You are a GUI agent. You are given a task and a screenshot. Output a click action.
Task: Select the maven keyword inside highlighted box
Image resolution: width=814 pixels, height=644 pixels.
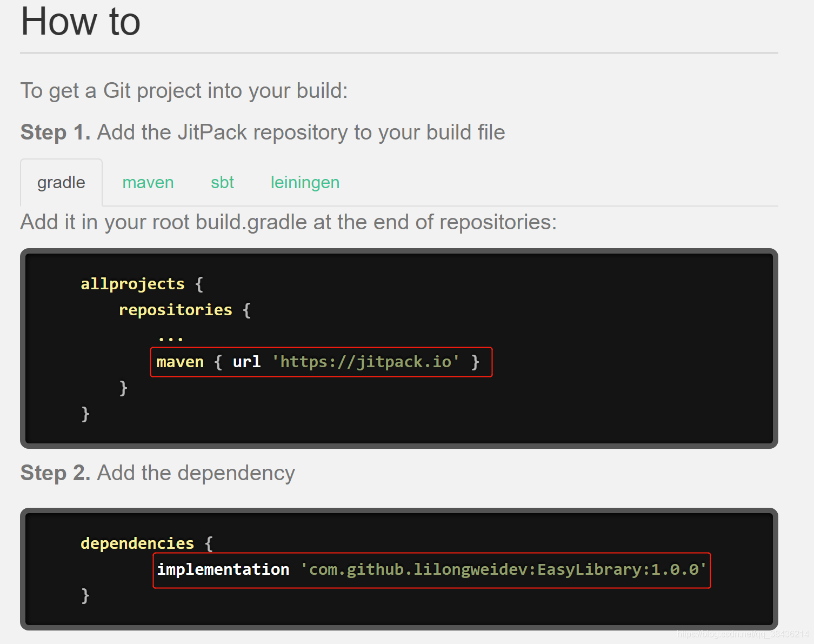[x=179, y=362]
